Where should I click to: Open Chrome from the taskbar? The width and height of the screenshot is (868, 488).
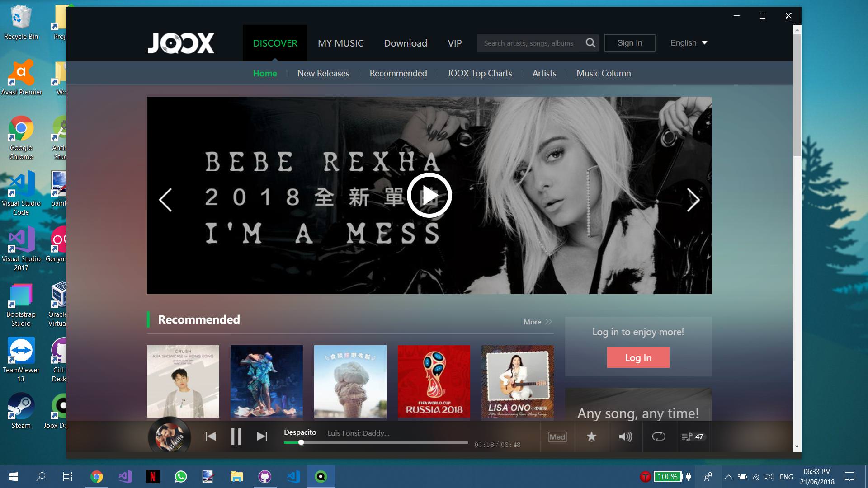click(96, 477)
